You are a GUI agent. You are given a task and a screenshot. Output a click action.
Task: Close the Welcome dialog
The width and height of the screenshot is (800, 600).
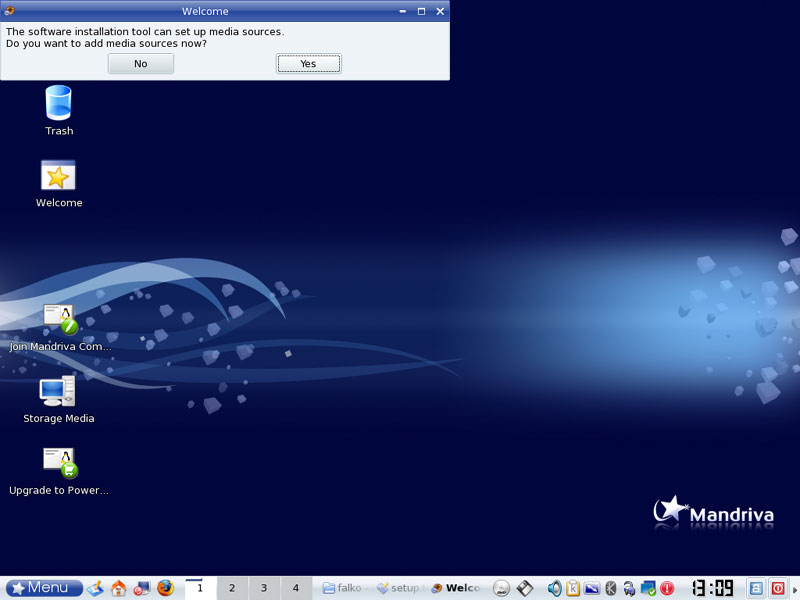440,11
